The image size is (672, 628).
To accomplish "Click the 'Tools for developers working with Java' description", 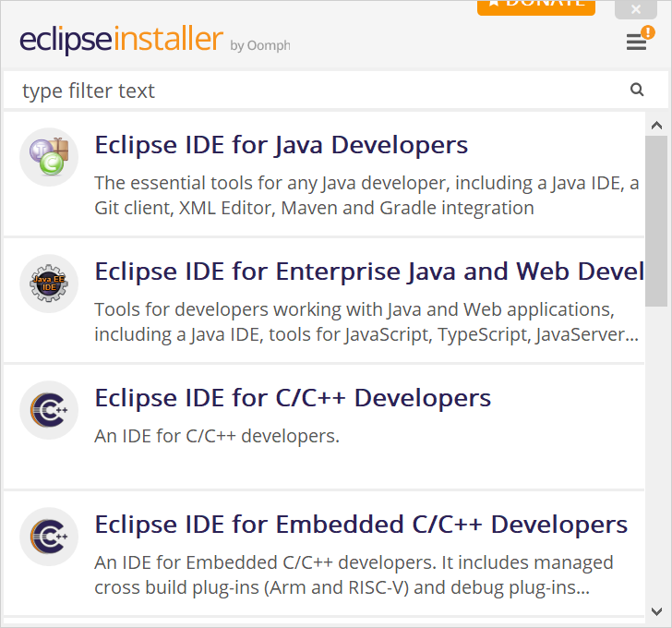I will [x=366, y=322].
